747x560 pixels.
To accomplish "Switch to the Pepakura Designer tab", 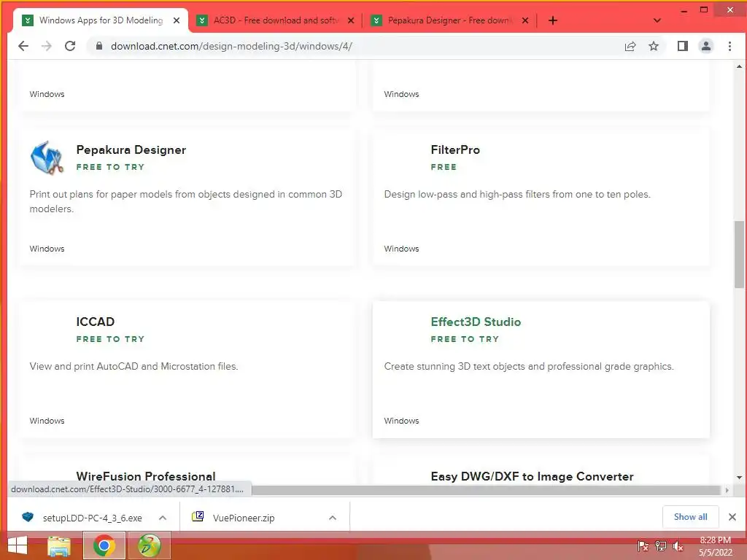I will point(450,20).
